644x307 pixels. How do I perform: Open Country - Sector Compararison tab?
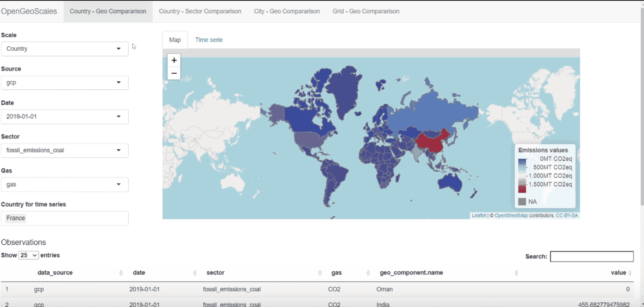click(200, 11)
